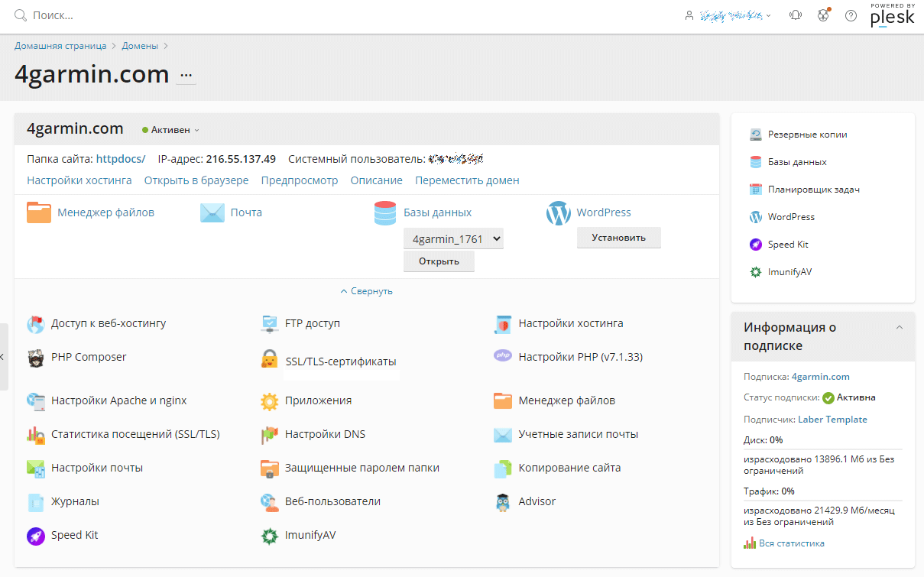
Task: Click the Advisor bear icon in the header
Action: [823, 15]
